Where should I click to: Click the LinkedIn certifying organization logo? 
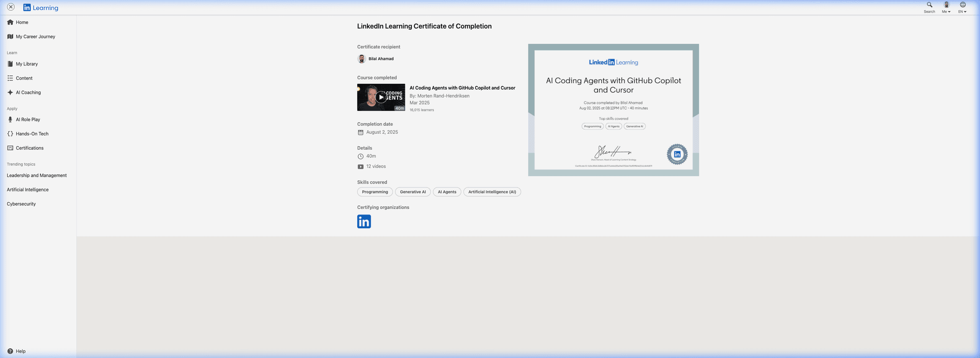pyautogui.click(x=364, y=222)
